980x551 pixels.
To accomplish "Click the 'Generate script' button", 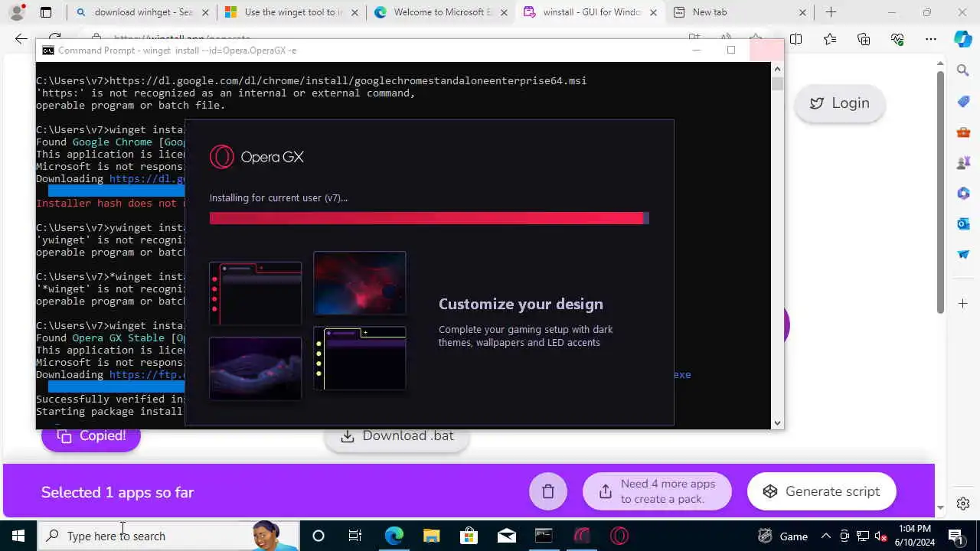I will pos(822,491).
